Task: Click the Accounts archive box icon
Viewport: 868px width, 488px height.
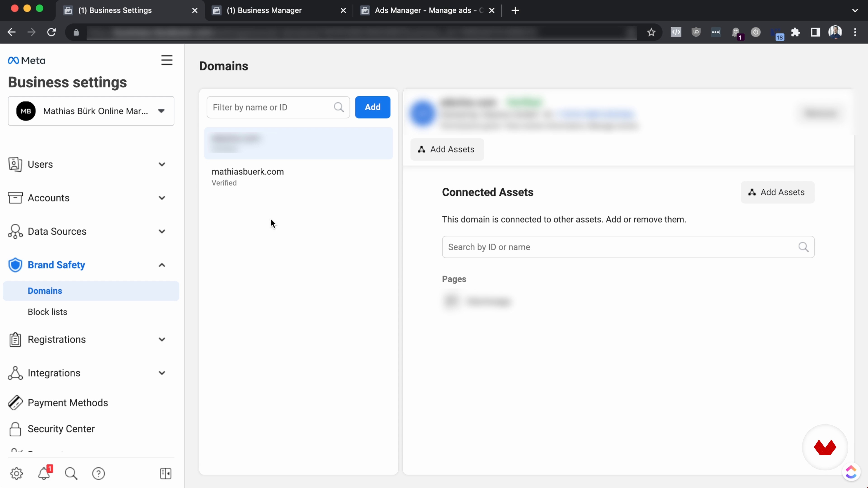Action: [x=15, y=198]
